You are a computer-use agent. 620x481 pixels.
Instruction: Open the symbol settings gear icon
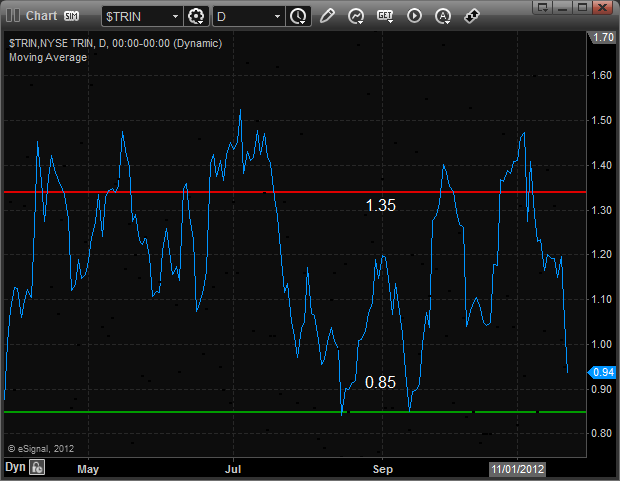tap(196, 16)
